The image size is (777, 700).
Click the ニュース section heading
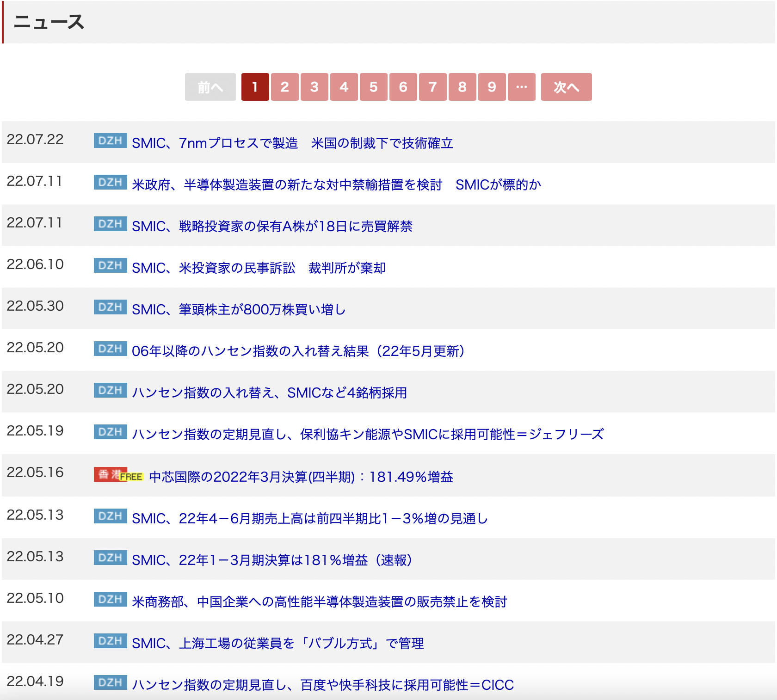pos(49,22)
